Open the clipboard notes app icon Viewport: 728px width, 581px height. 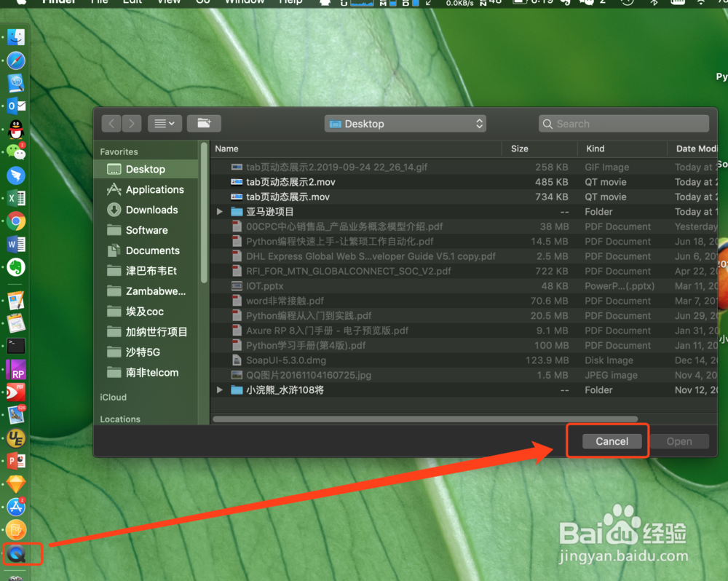[16, 323]
